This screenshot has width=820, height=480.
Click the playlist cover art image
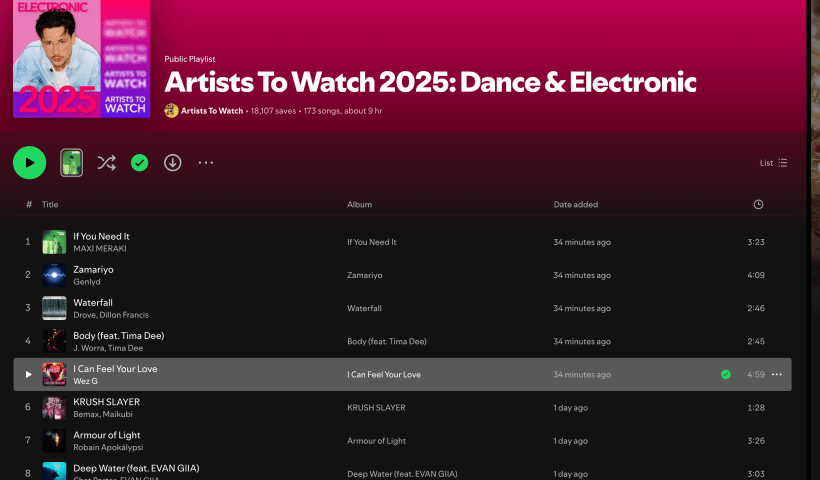coord(81,59)
